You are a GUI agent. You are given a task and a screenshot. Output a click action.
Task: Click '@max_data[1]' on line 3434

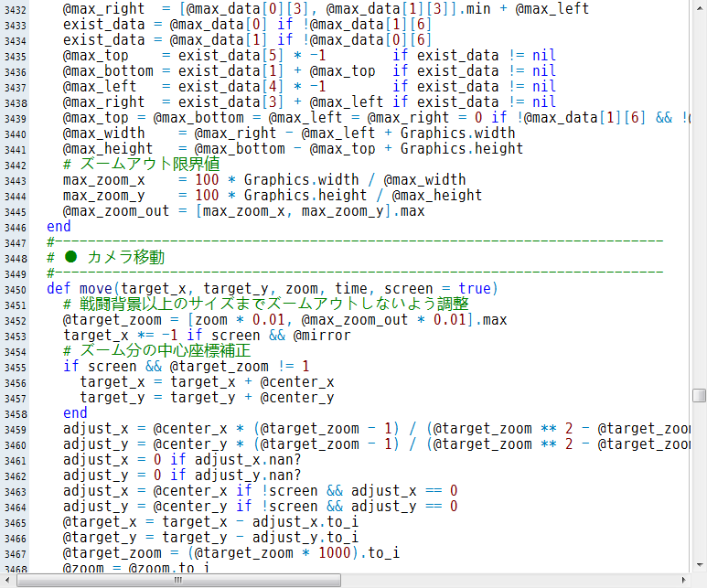click(x=219, y=39)
